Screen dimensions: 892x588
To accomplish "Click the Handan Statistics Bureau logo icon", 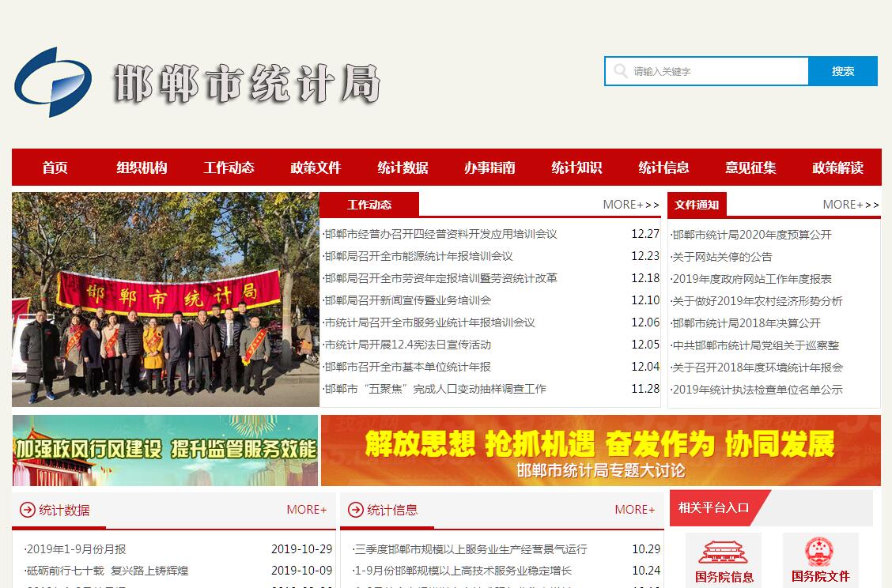I will click(53, 82).
